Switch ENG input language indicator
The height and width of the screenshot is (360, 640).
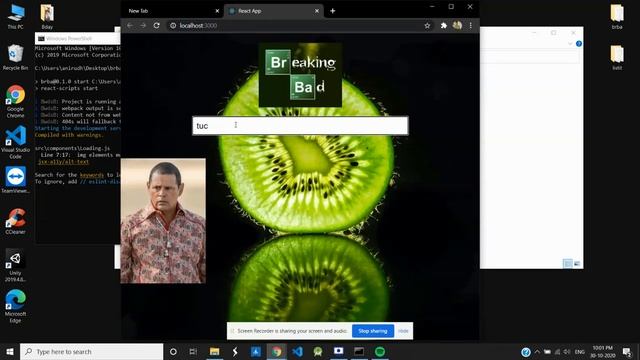pyautogui.click(x=580, y=351)
